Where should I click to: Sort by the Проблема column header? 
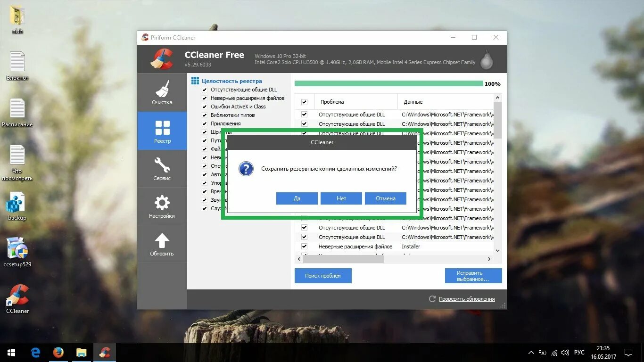356,102
